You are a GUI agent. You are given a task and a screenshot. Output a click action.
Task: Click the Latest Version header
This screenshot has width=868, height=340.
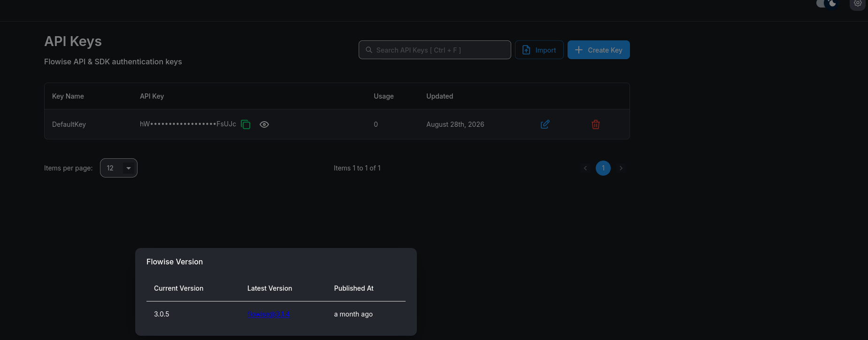click(x=270, y=288)
